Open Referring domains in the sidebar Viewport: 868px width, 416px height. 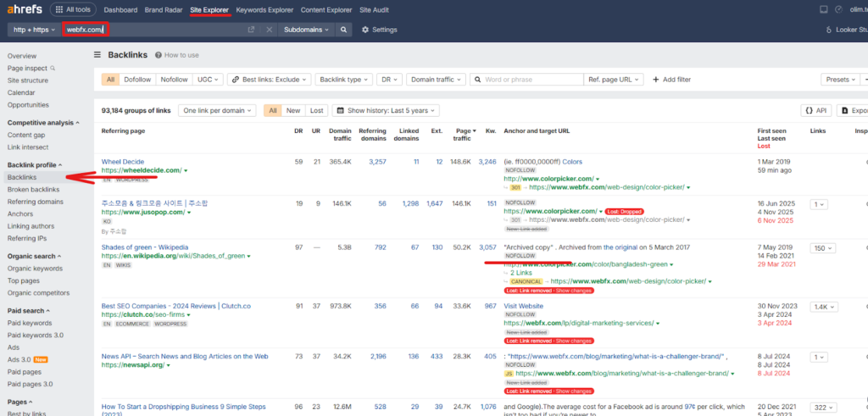click(36, 202)
